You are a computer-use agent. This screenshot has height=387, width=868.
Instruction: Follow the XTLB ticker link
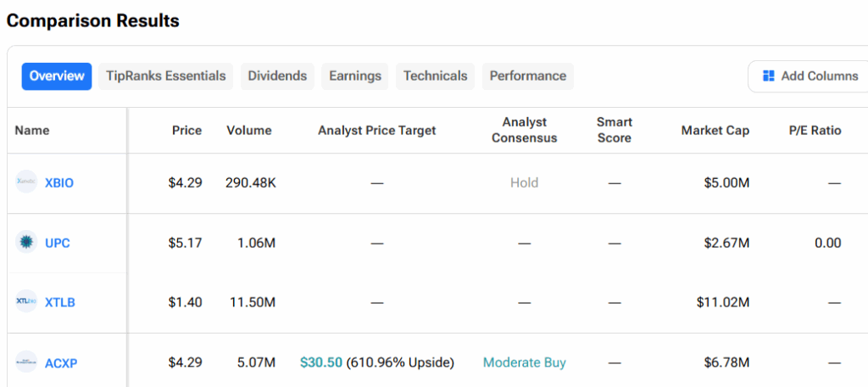60,302
